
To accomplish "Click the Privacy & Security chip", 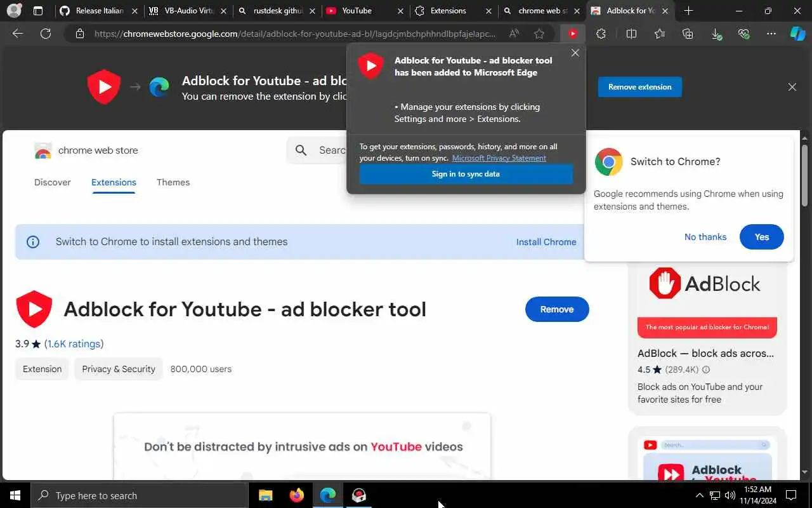I will pos(119,369).
